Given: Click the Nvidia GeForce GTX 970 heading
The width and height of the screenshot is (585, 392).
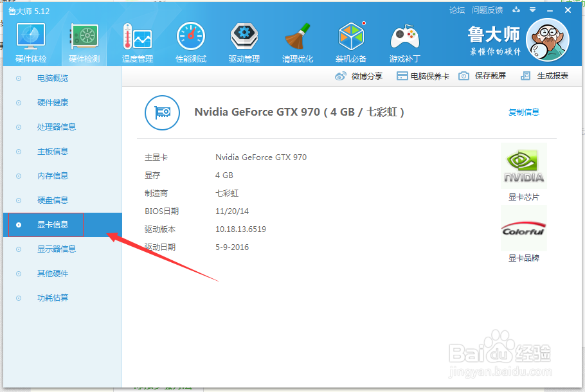Looking at the screenshot, I should (x=299, y=112).
